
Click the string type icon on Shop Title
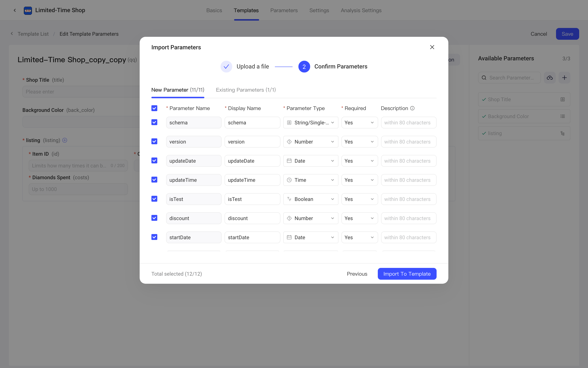pos(562,99)
